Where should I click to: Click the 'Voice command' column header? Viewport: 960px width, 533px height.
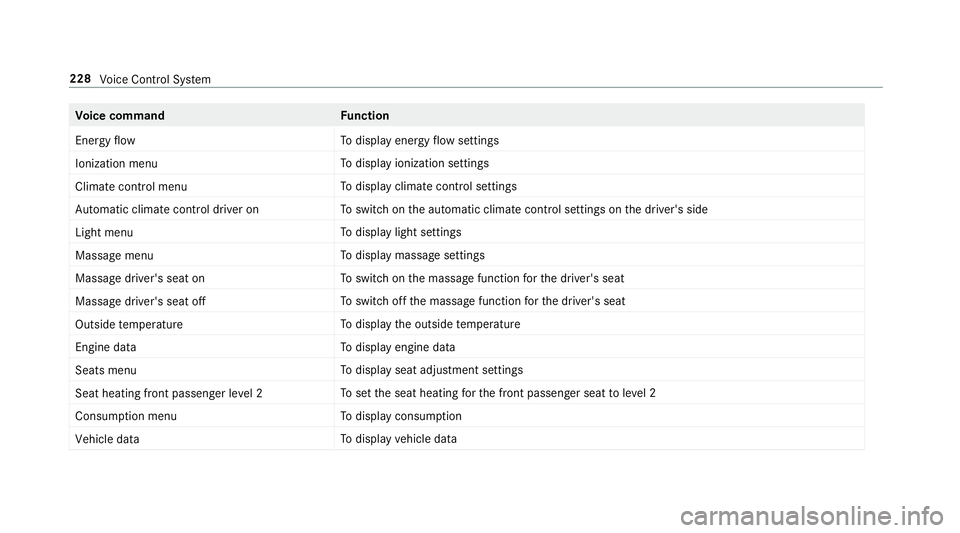pos(120,116)
